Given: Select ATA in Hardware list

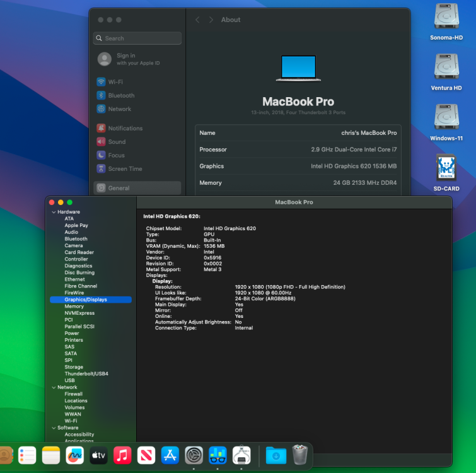Looking at the screenshot, I should pyautogui.click(x=69, y=219).
